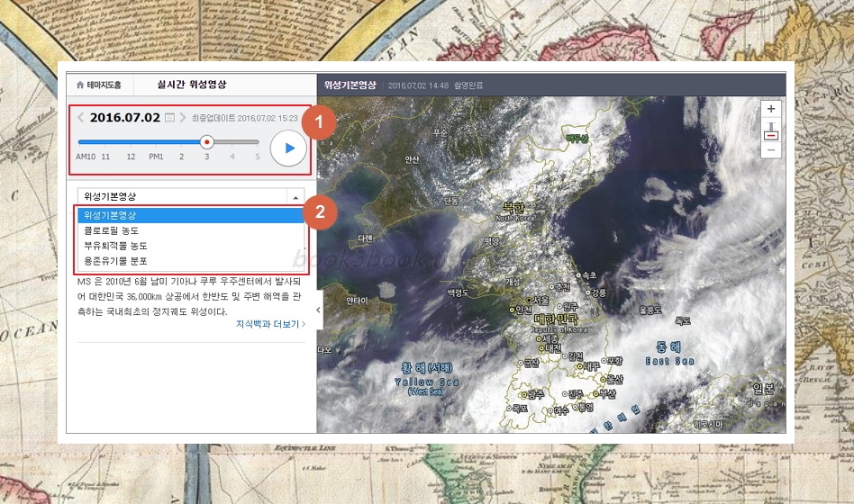This screenshot has height=504, width=854.
Task: Click the 백령도 label on map
Action: coord(459,292)
